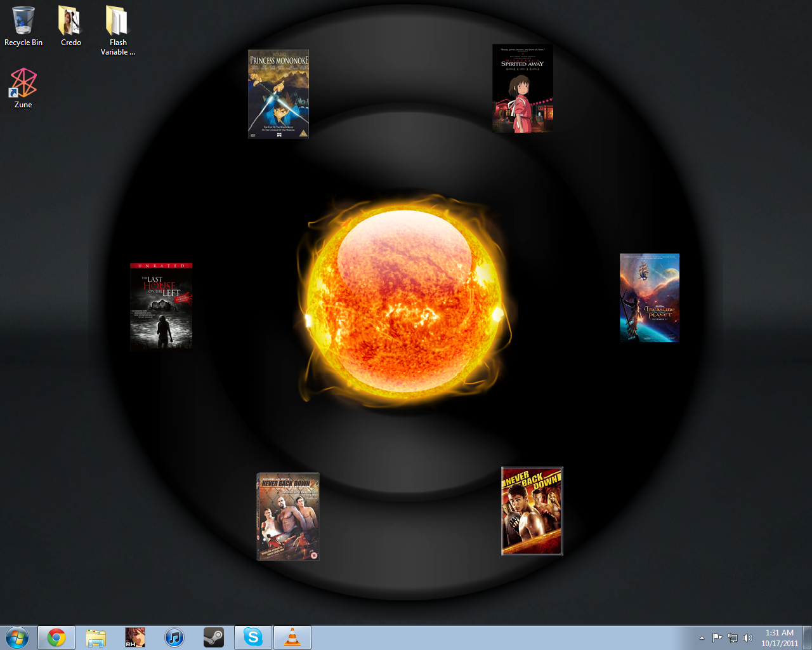This screenshot has height=650, width=812.
Task: Show hidden system tray icons arrow
Action: tap(702, 638)
